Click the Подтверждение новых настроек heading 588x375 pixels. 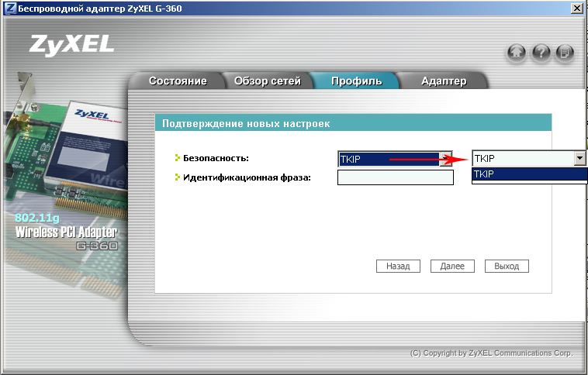[246, 124]
